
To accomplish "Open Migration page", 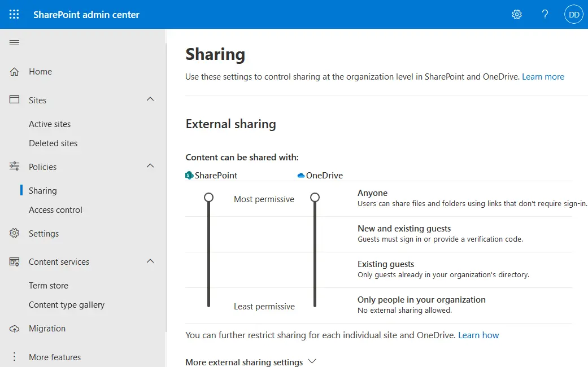I will coord(47,329).
